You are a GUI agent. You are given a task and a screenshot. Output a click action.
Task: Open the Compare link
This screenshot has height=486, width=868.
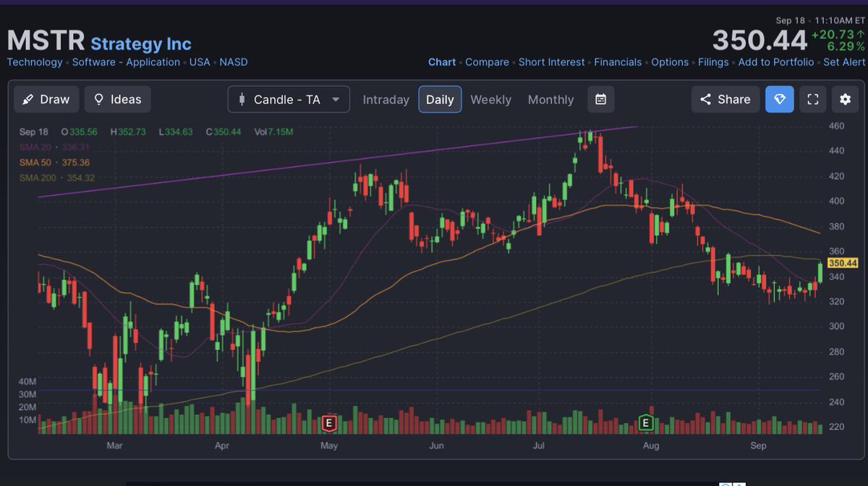(x=487, y=62)
